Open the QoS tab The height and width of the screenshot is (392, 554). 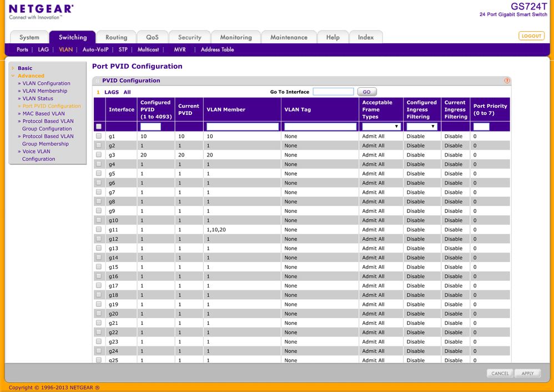pyautogui.click(x=152, y=37)
